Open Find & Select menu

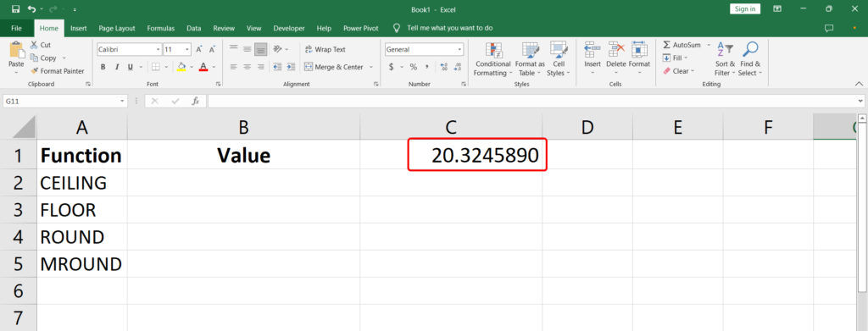[750, 59]
